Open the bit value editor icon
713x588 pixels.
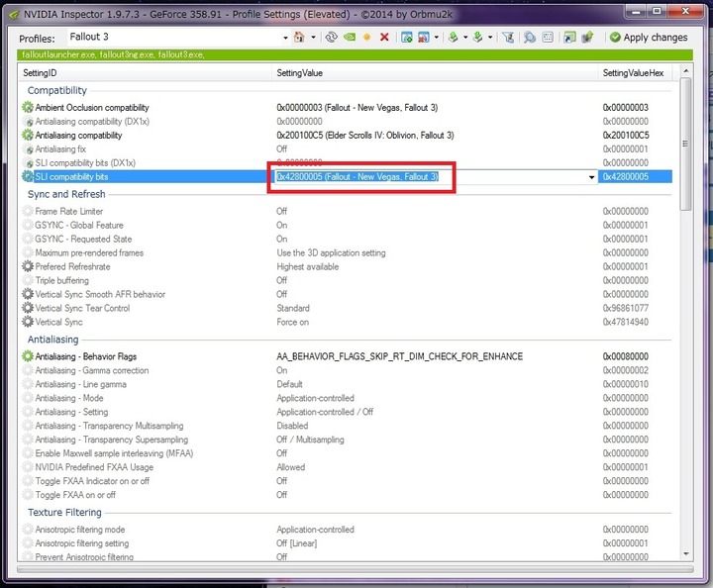548,38
